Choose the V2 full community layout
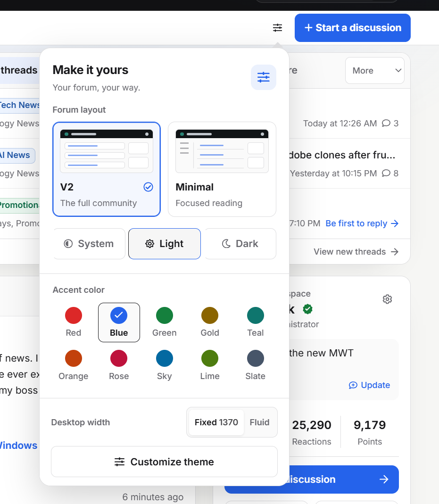Screen dimensions: 439x504 click(x=107, y=169)
